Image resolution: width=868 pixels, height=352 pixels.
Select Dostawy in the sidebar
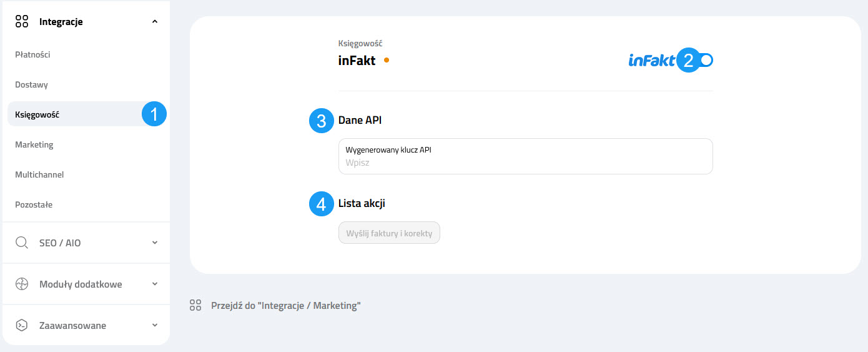31,84
